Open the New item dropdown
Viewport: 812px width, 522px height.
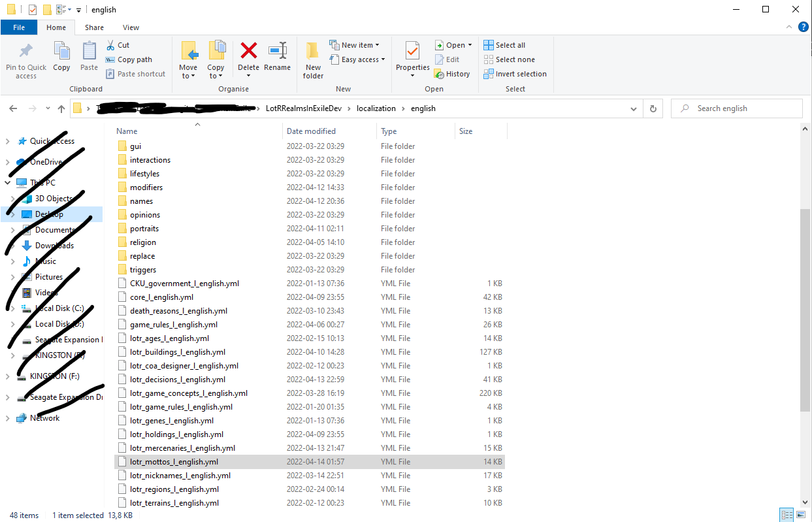[x=355, y=45]
